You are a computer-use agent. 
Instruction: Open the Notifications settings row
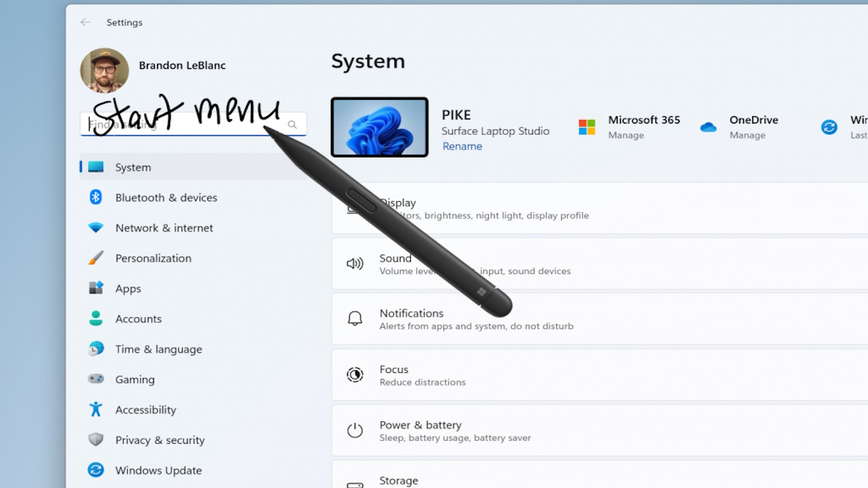click(x=600, y=319)
